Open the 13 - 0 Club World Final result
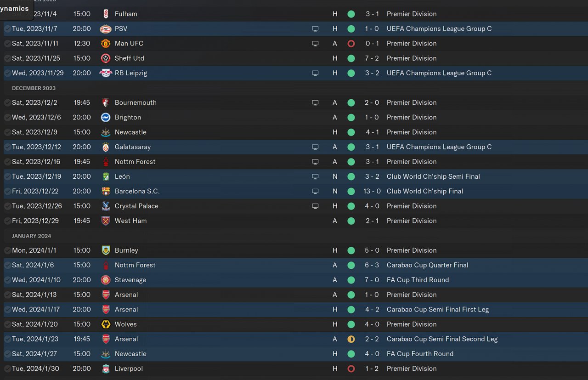Screen dimensions: 588x380 [x=372, y=191]
